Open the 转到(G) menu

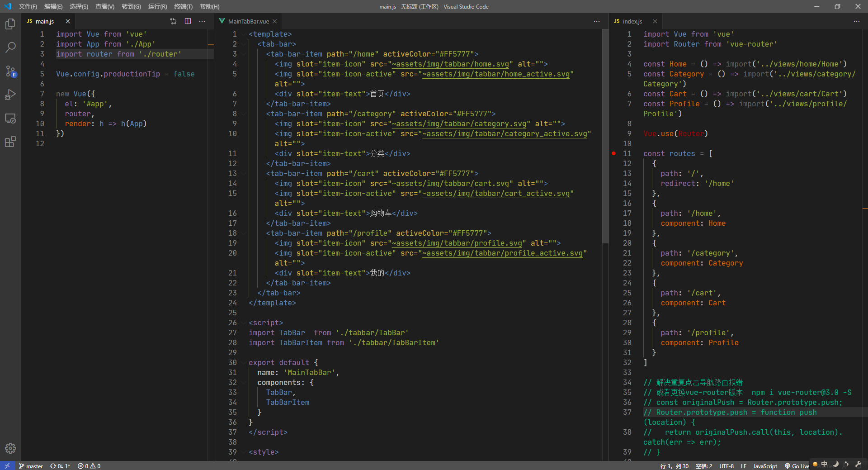(131, 6)
